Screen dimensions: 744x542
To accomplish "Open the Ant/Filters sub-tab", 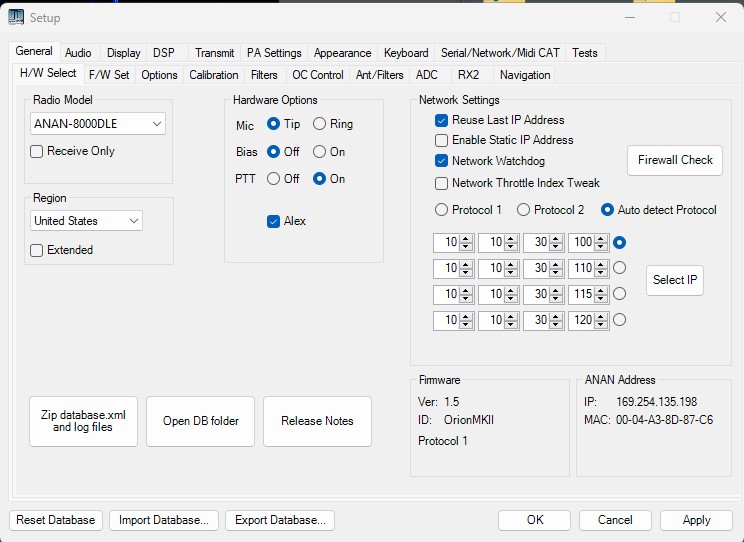I will [380, 75].
